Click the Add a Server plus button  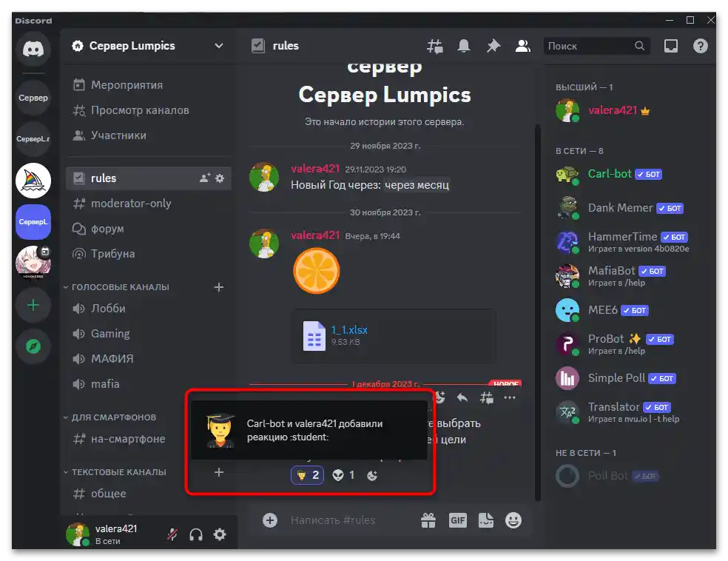click(33, 305)
